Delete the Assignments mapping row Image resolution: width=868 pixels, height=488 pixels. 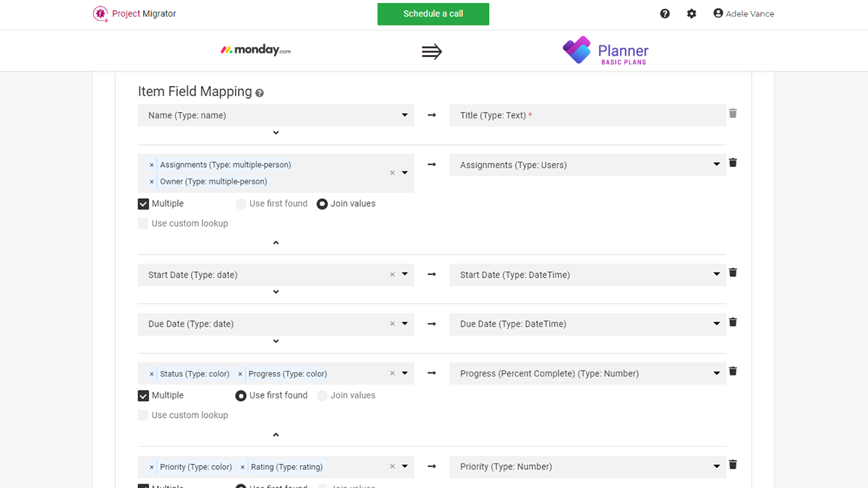pyautogui.click(x=733, y=163)
